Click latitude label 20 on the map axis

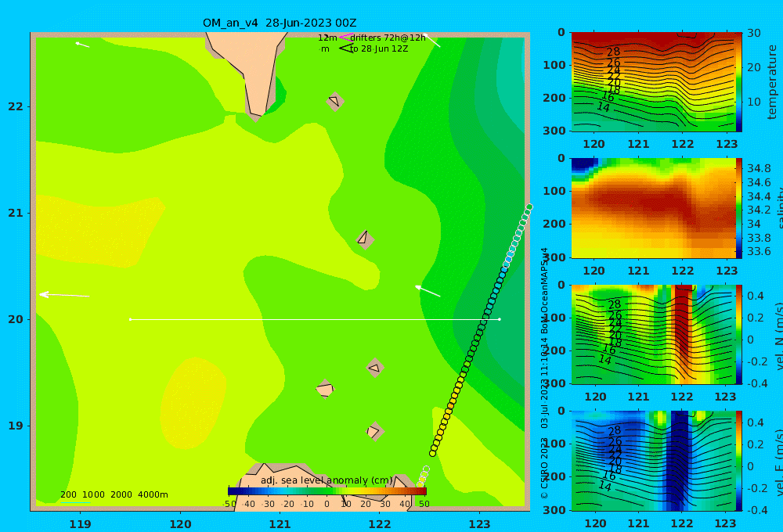pyautogui.click(x=16, y=319)
